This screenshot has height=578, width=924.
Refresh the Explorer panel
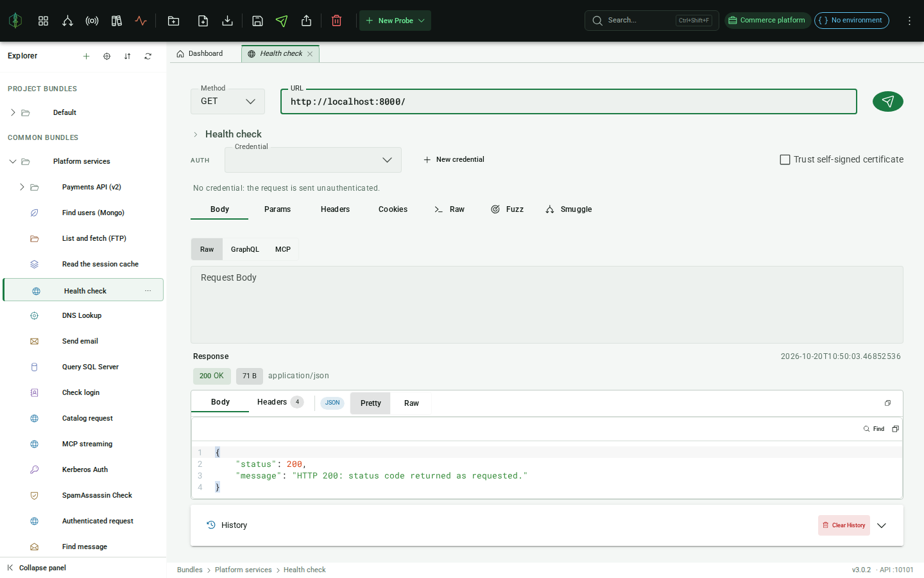[148, 57]
